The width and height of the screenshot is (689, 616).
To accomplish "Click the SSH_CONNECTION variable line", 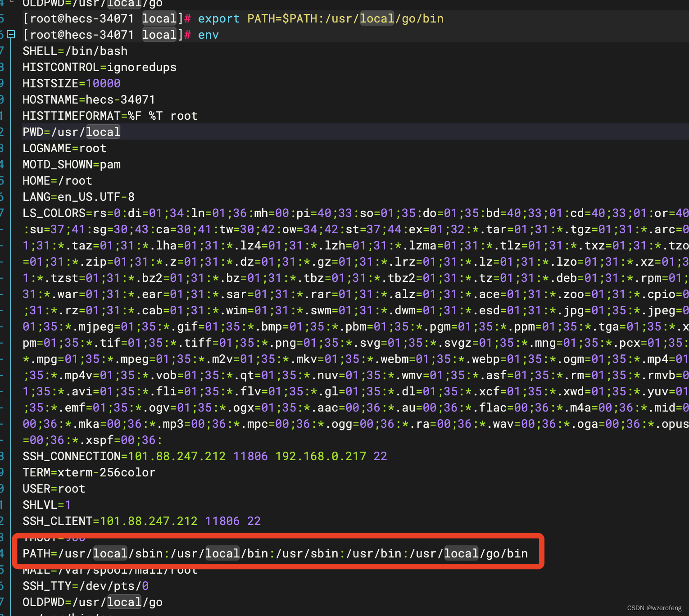I will point(205,457).
